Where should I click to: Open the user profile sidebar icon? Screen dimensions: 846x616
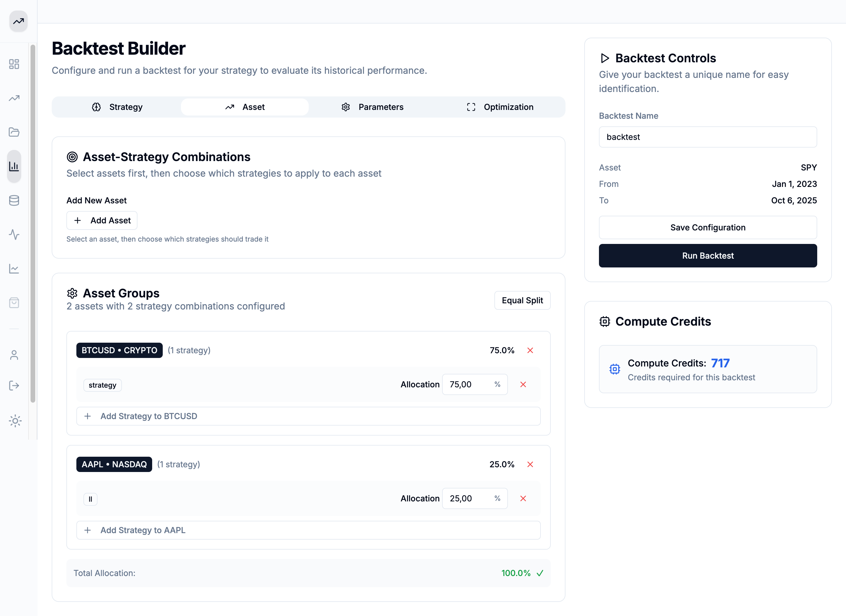[14, 355]
